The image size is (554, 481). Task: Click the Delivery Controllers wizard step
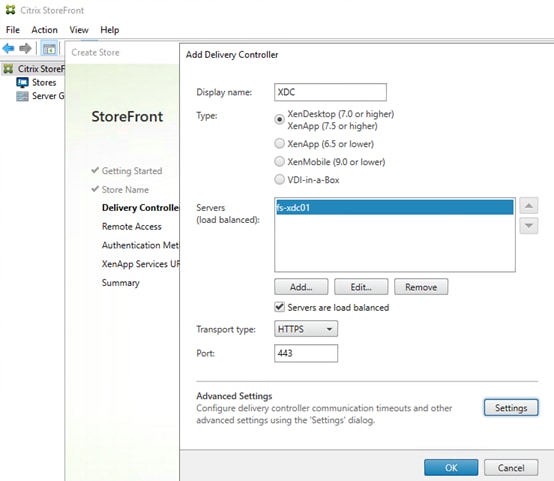141,208
